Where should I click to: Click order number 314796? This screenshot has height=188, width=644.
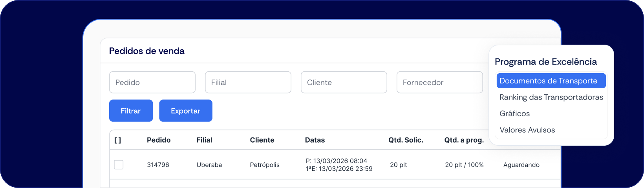(158, 165)
